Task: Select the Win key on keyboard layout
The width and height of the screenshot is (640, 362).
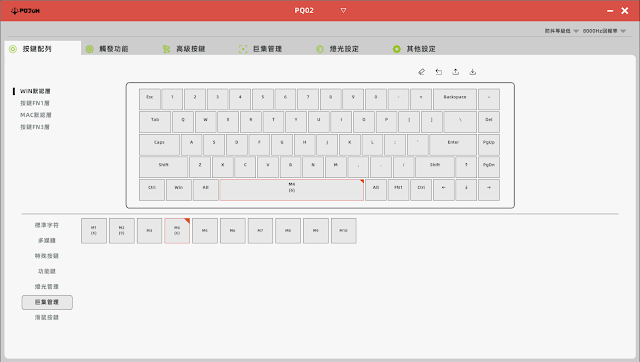Action: coord(179,190)
